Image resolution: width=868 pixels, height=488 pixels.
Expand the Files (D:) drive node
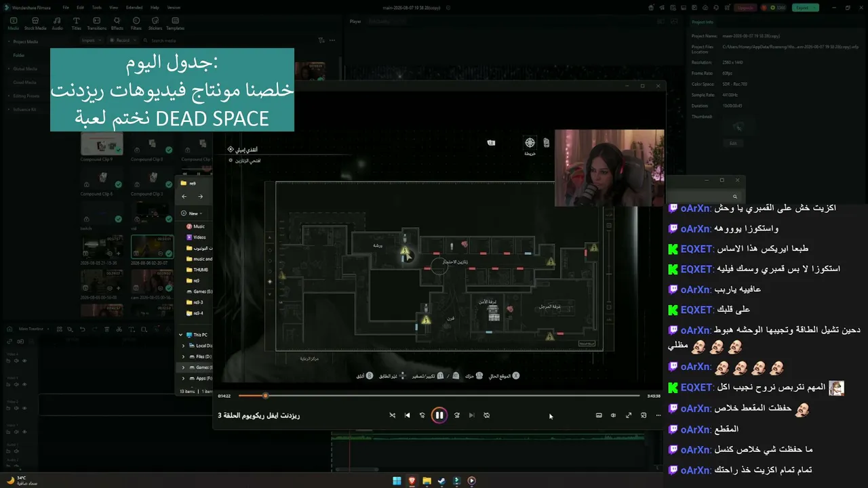click(184, 357)
